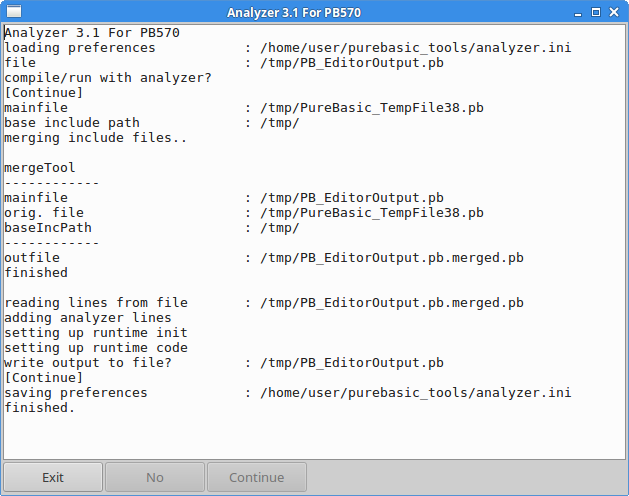This screenshot has width=629, height=496.
Task: Minimize the Analyzer window
Action: 576,12
